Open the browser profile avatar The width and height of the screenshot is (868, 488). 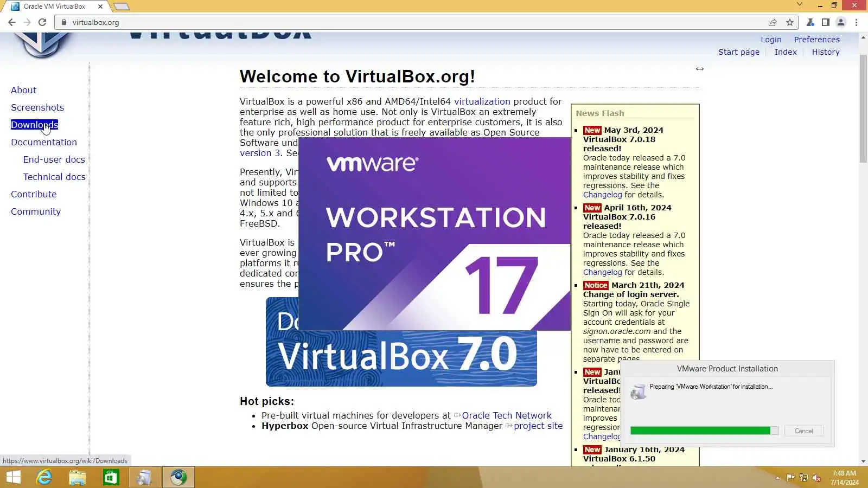pyautogui.click(x=841, y=22)
